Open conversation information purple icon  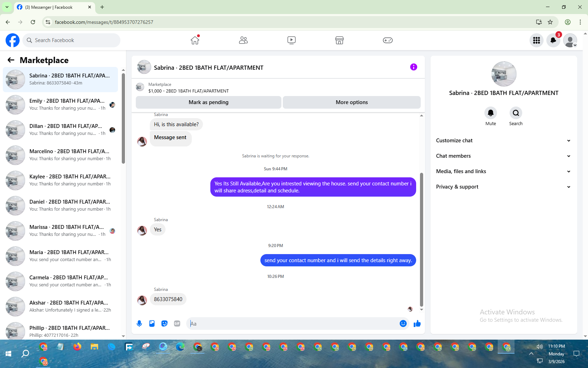[x=414, y=67]
